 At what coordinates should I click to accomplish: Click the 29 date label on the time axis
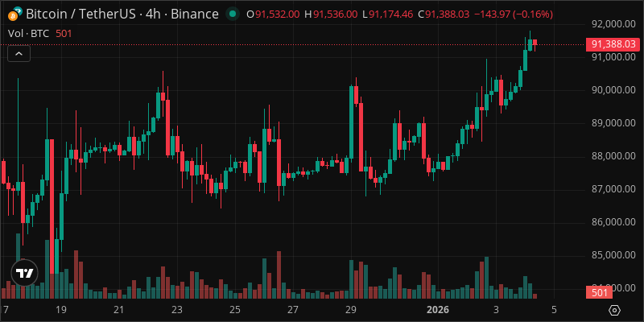click(350, 309)
